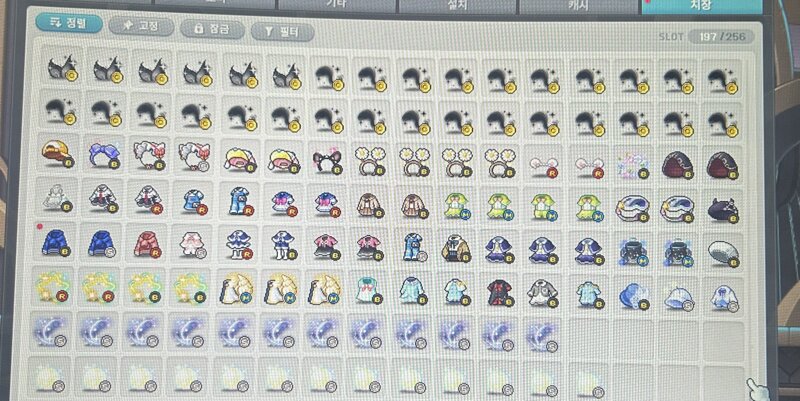Viewport: 800px width, 401px height.
Task: Click the 고정 pin button
Action: coord(141,26)
